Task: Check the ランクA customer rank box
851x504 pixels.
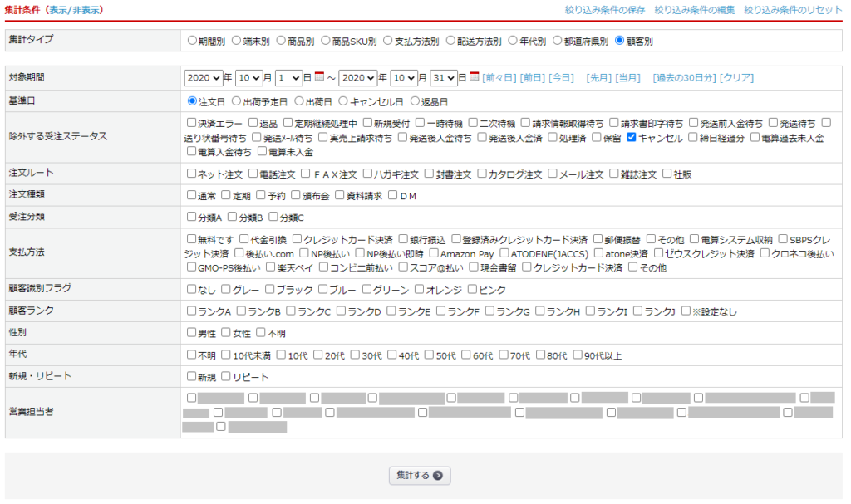Action: pyautogui.click(x=192, y=311)
